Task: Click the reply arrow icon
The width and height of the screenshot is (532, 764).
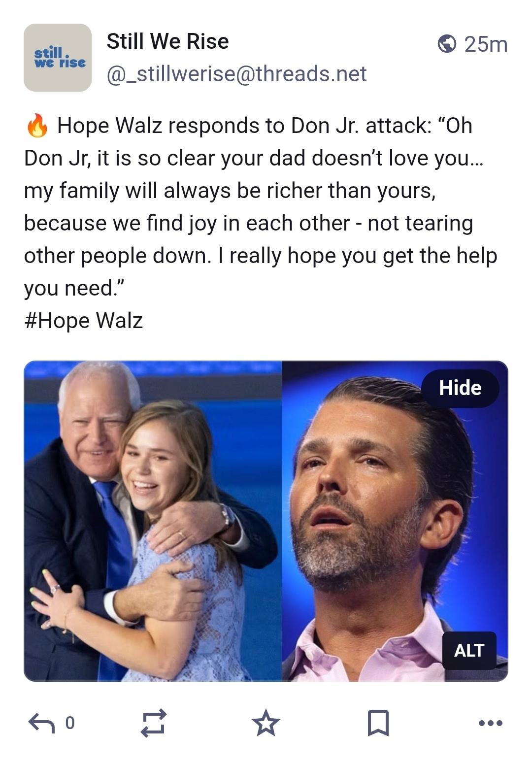Action: 41,723
